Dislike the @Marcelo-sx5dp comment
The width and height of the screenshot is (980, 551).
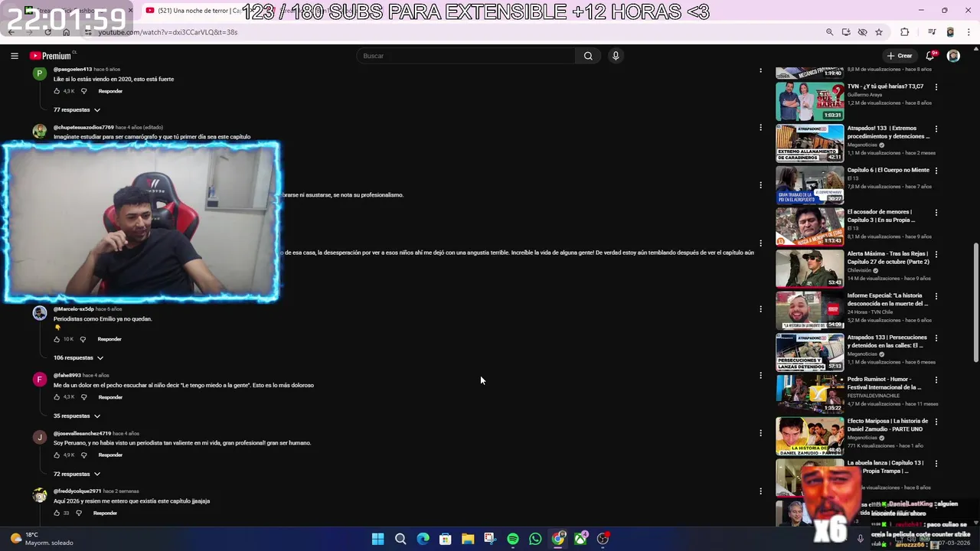pos(83,339)
